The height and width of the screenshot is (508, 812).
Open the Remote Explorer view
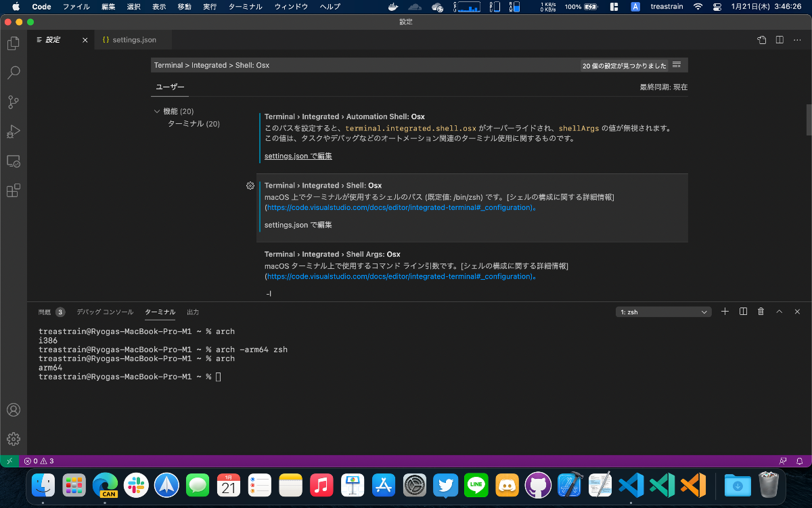pyautogui.click(x=13, y=161)
